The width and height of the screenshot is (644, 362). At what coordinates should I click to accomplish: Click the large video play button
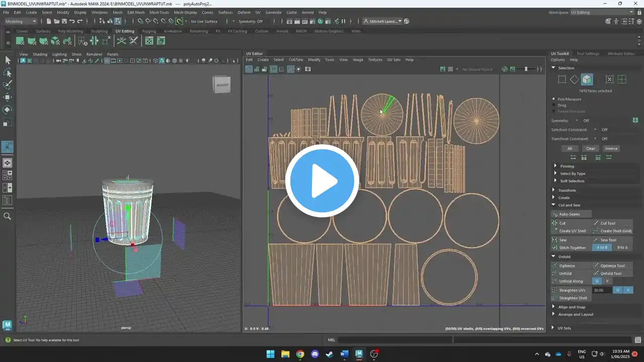(322, 181)
